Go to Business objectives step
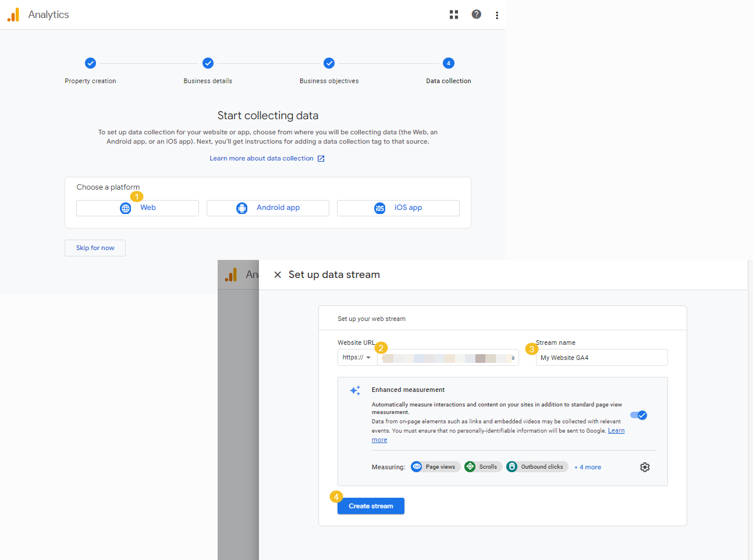753x560 pixels. (329, 63)
